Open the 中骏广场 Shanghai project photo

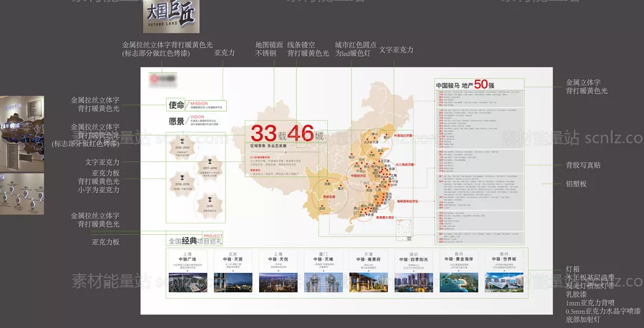187,282
